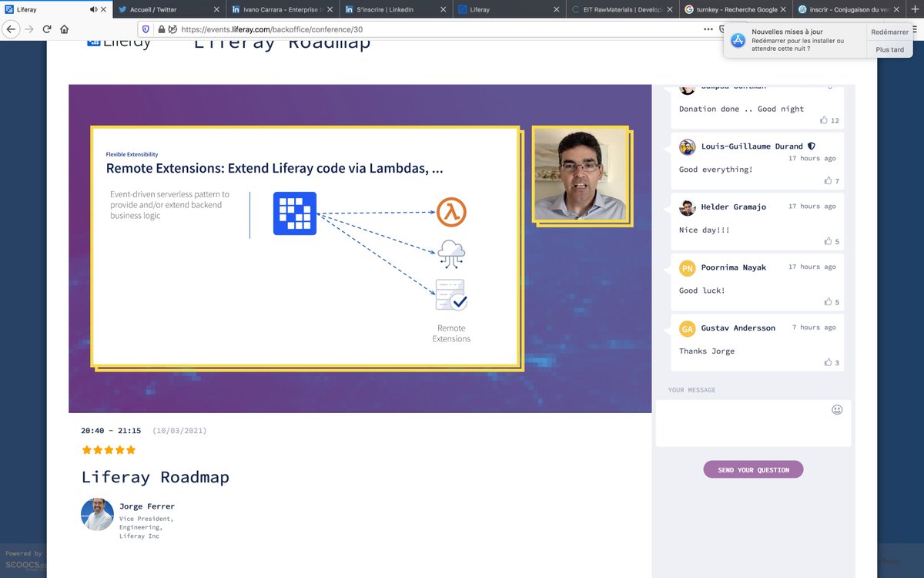Reload the page with the refresh icon
This screenshot has height=578, width=924.
(x=47, y=29)
